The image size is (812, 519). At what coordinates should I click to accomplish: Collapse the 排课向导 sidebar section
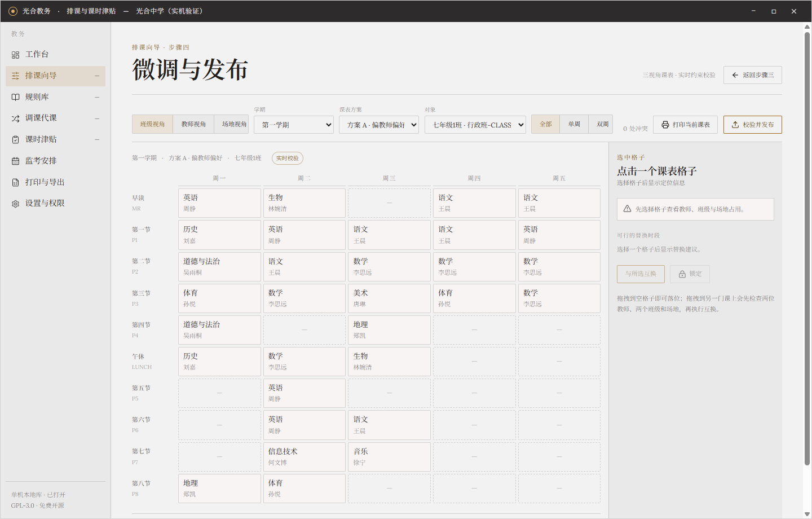point(97,76)
